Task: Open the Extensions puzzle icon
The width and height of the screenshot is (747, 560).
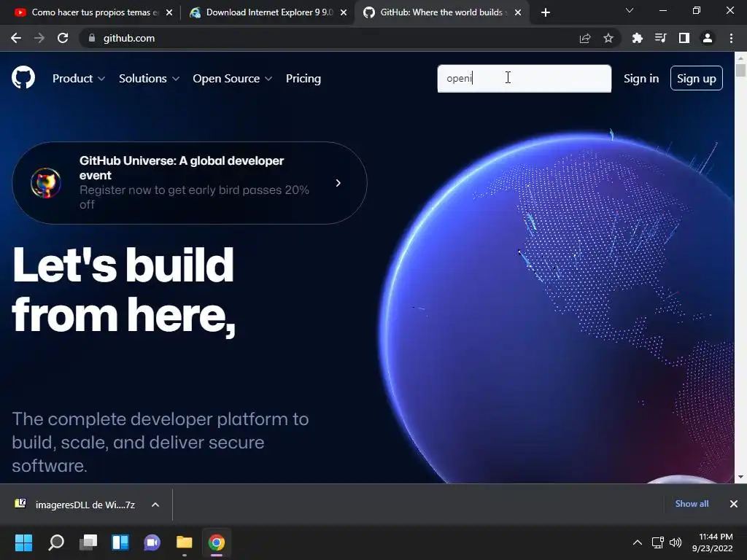Action: [x=637, y=38]
